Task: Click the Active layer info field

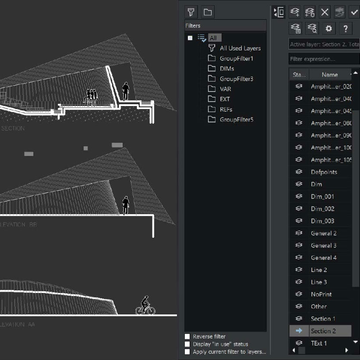Action: (x=324, y=44)
